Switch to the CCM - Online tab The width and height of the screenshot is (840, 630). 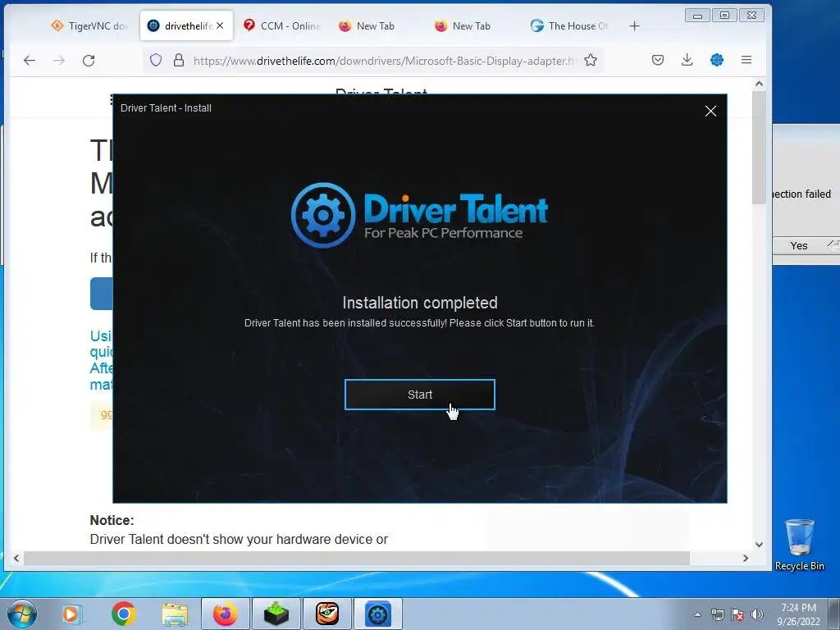point(282,25)
